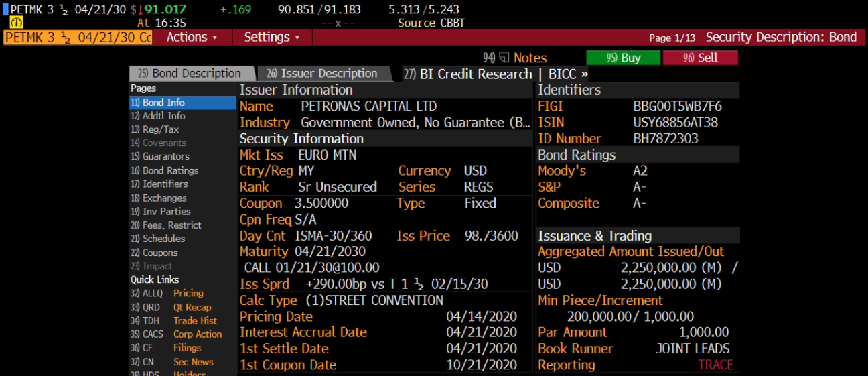868x376 pixels.
Task: Click Mkt Iss EURO MTN value
Action: tap(327, 155)
